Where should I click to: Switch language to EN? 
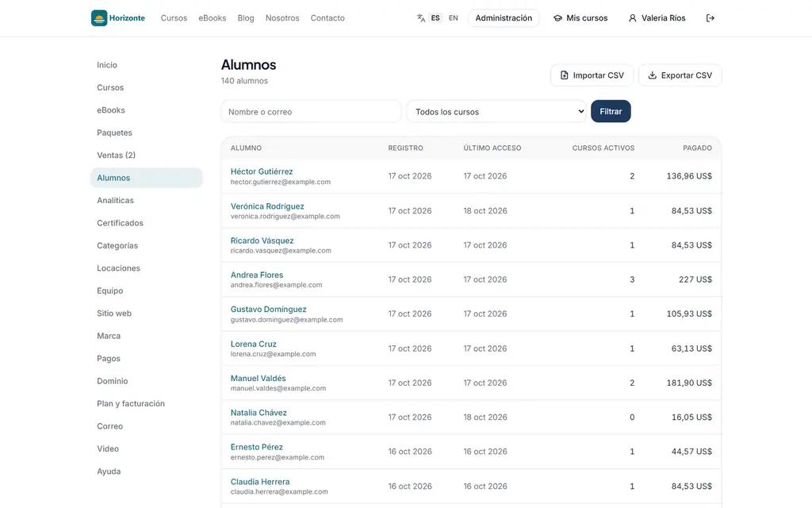tap(453, 18)
